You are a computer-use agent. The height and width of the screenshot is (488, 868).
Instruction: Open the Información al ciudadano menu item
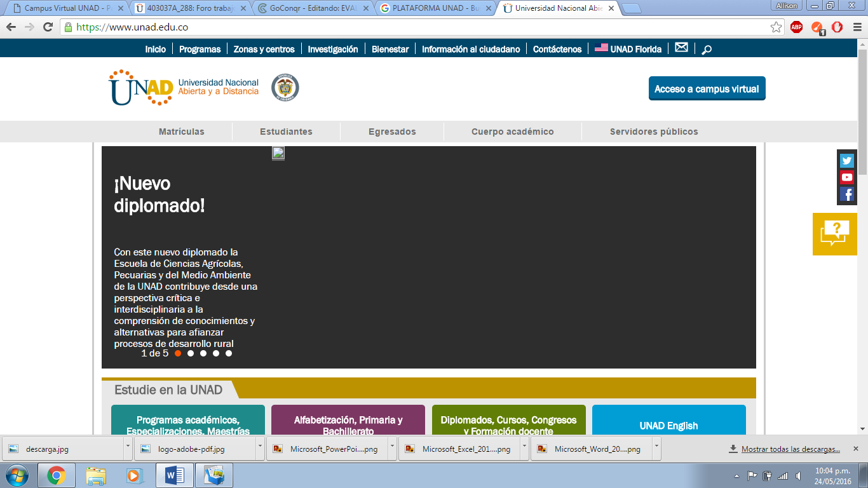pyautogui.click(x=471, y=49)
